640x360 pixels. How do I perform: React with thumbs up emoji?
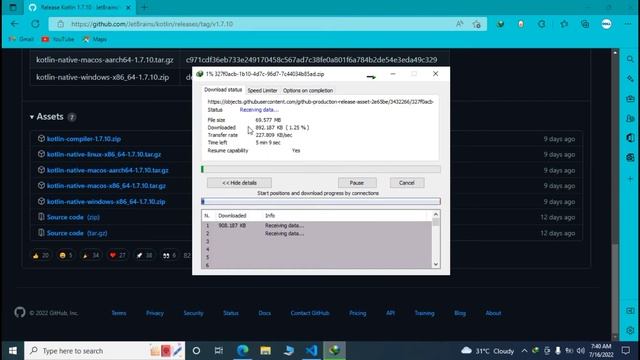(x=40, y=256)
